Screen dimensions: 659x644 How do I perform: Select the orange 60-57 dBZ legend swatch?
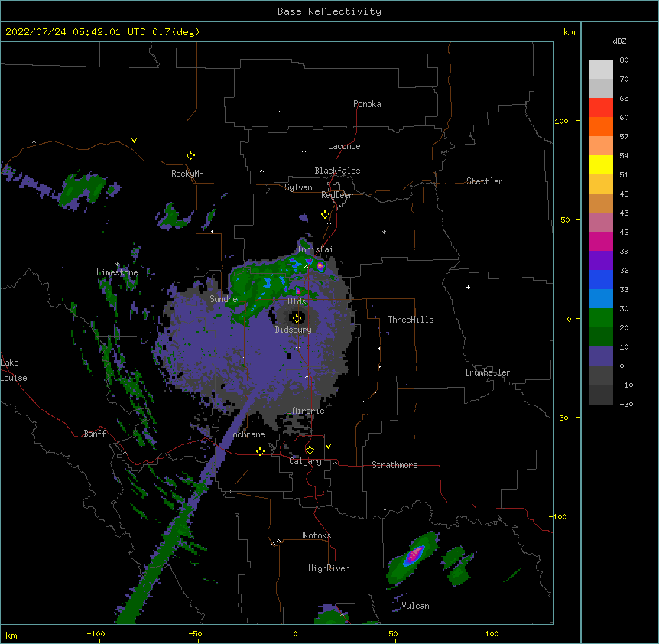coord(601,126)
